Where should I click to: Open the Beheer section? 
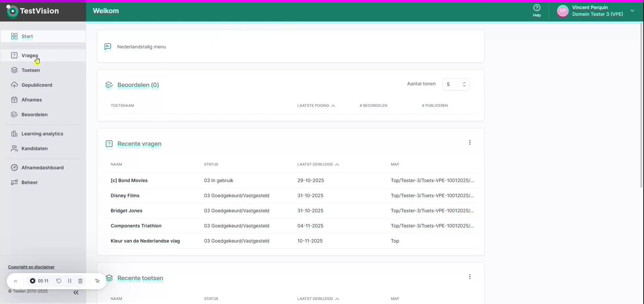(x=30, y=182)
